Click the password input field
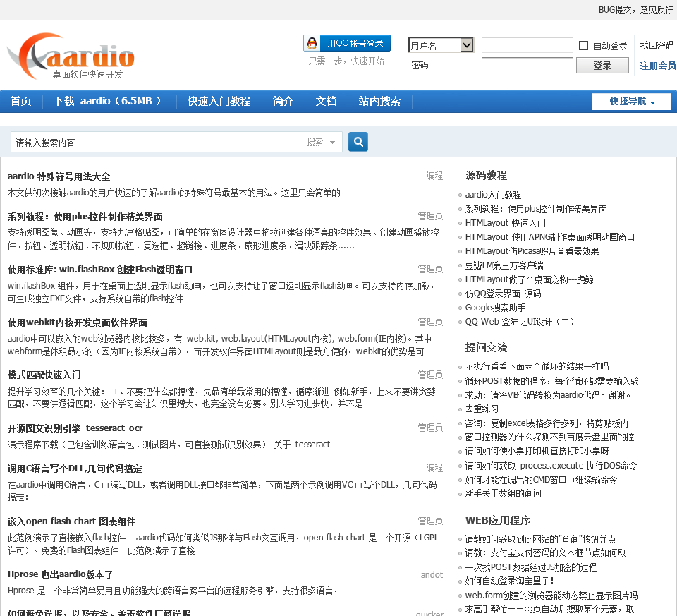Screen dimensions: 677x616 [x=527, y=65]
